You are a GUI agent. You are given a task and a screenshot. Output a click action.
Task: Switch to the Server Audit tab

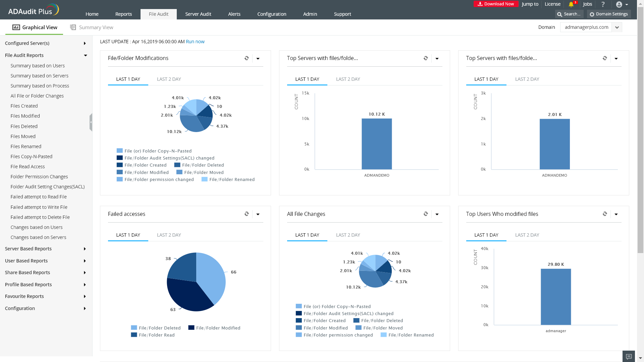coord(198,14)
